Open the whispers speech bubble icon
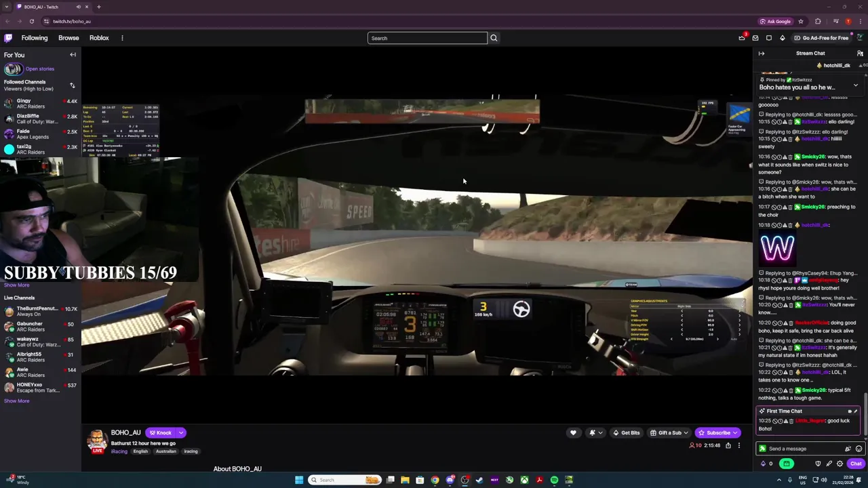The width and height of the screenshot is (868, 488). pos(769,38)
